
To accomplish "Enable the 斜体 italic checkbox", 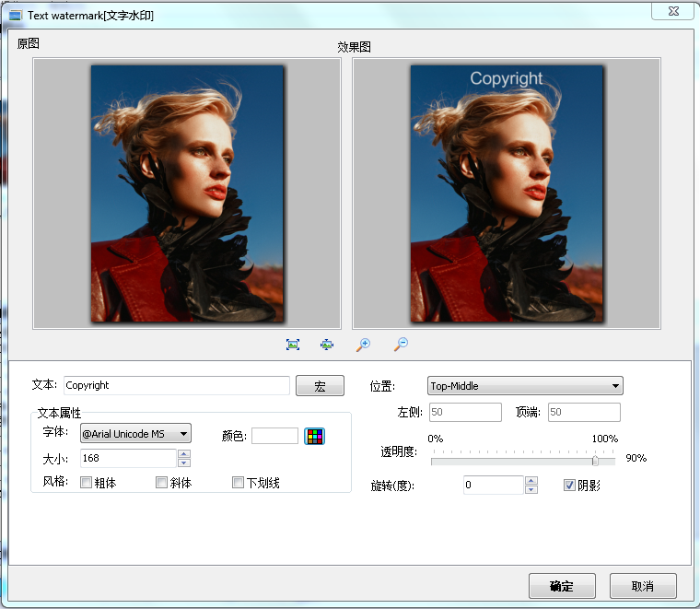I will tap(162, 483).
